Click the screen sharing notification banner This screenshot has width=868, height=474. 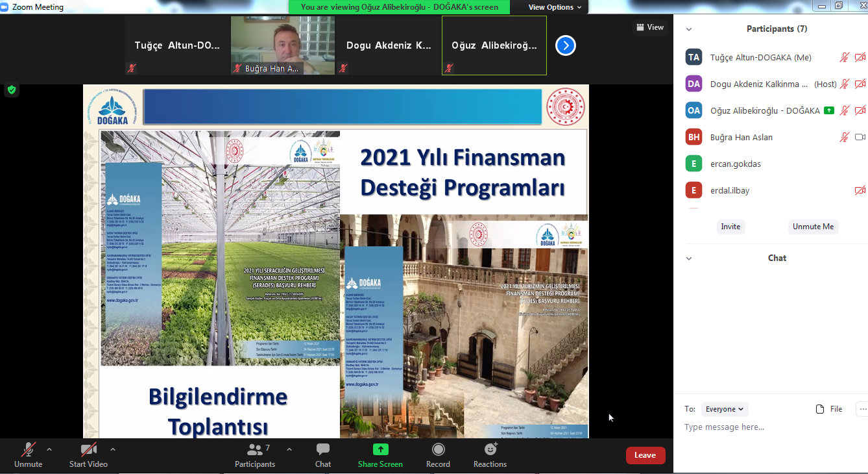(x=400, y=7)
